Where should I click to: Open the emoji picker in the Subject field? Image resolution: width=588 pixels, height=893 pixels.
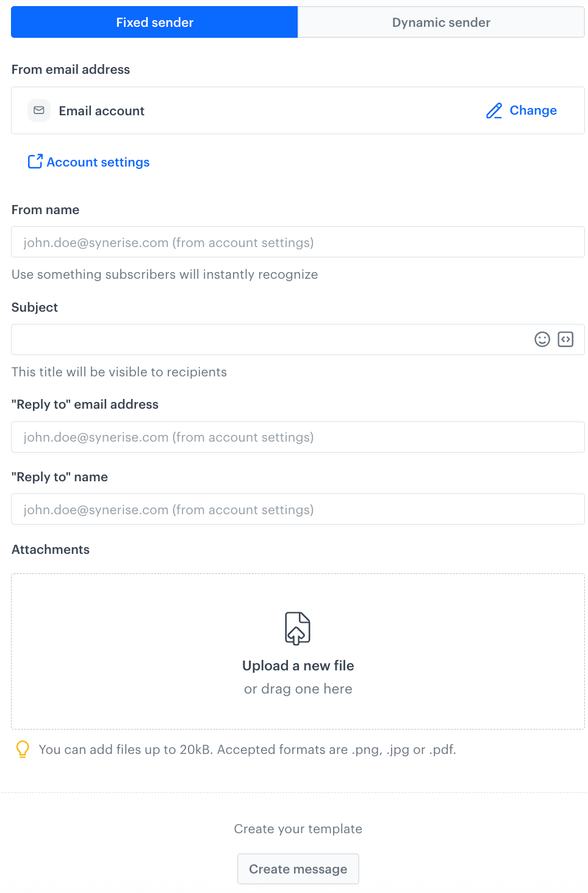click(542, 339)
